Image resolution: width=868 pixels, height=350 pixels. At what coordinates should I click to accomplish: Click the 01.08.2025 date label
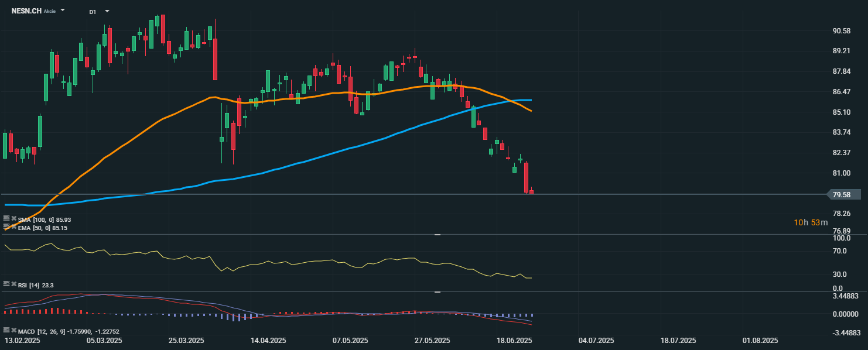point(760,340)
